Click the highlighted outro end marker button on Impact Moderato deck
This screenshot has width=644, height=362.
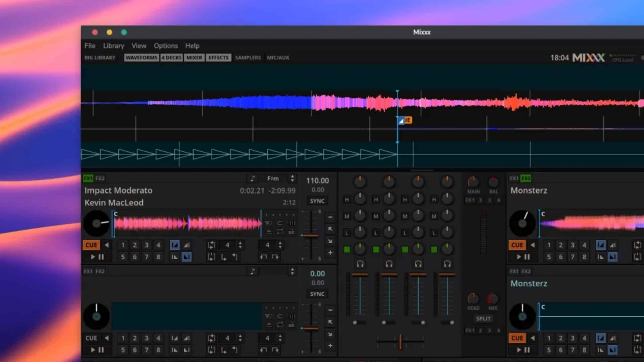point(186,257)
